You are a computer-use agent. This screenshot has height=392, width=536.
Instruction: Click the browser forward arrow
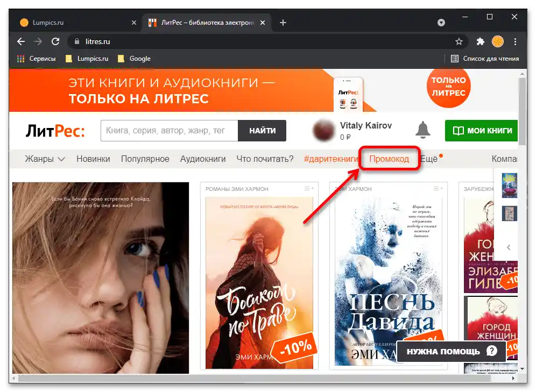(x=38, y=41)
